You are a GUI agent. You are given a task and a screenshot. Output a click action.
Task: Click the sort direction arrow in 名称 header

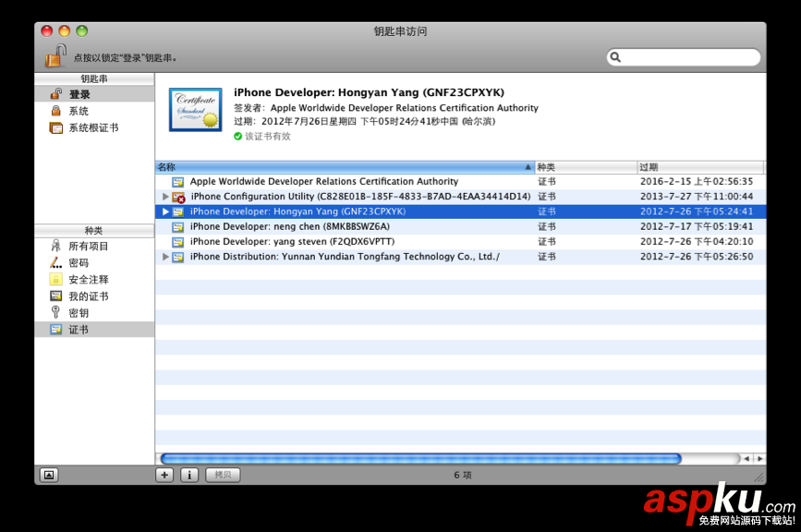(528, 167)
